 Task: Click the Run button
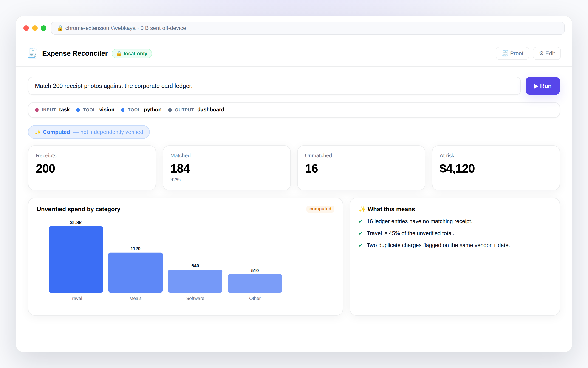coord(542,86)
